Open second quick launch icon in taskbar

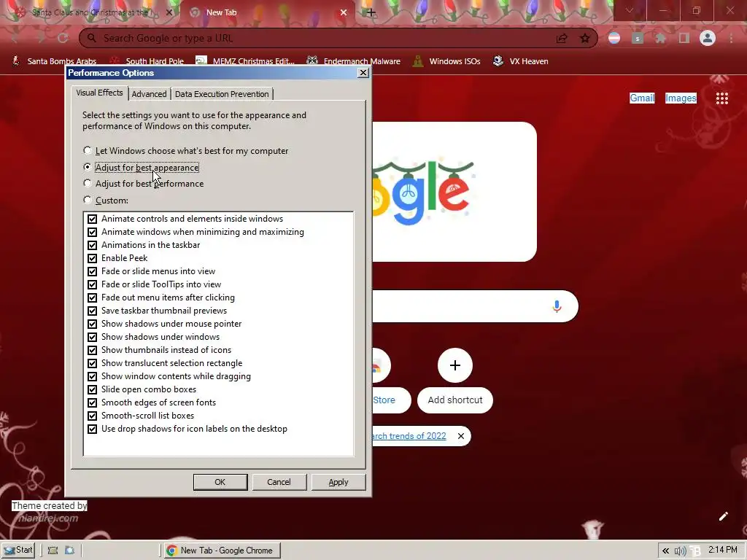[x=69, y=551]
